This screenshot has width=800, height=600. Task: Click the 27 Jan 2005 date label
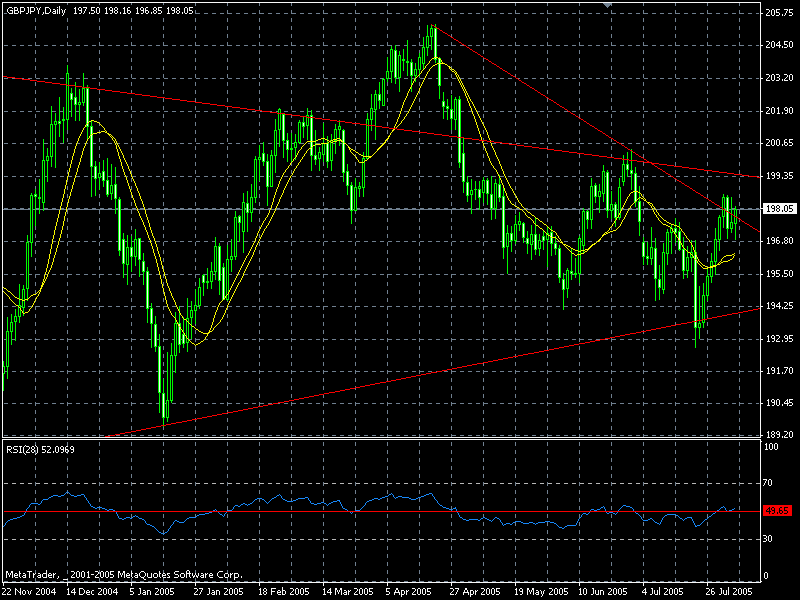[x=219, y=592]
